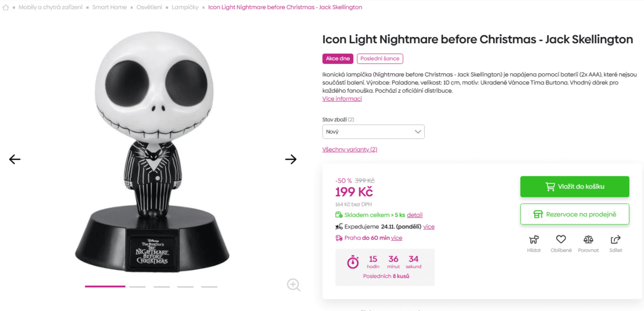Open stock availability detail link
This screenshot has height=311, width=644.
click(414, 215)
